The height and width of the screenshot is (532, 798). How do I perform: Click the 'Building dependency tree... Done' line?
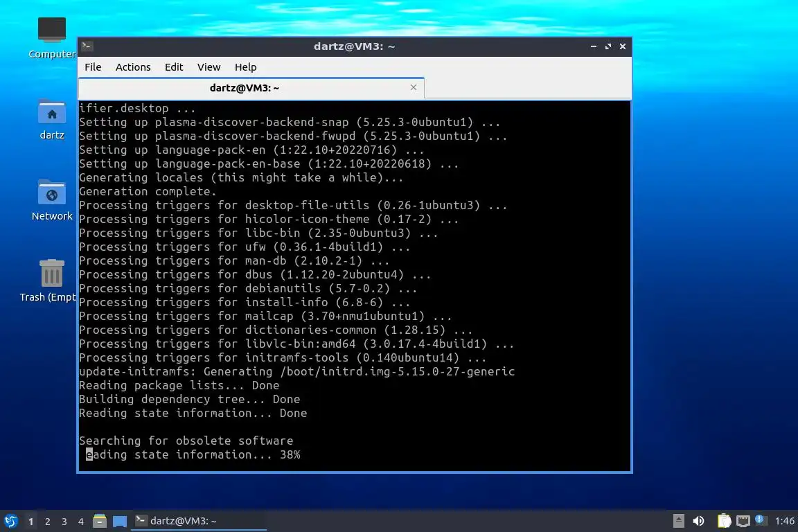click(x=189, y=399)
